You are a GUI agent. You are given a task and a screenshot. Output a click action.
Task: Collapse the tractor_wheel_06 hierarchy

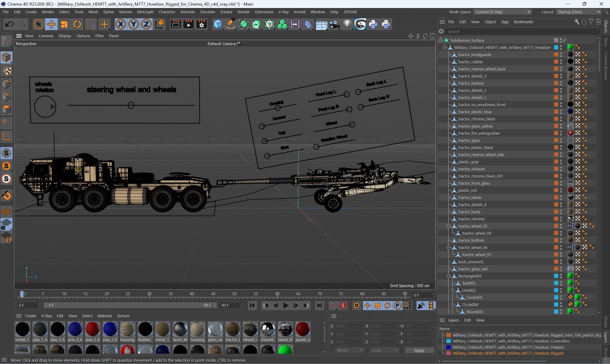click(x=449, y=248)
